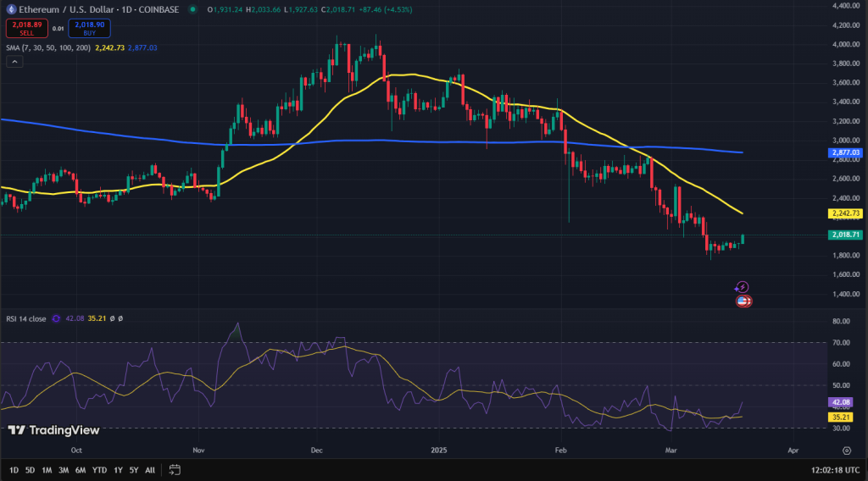Click the 30.00 RSI scale label

pos(841,428)
